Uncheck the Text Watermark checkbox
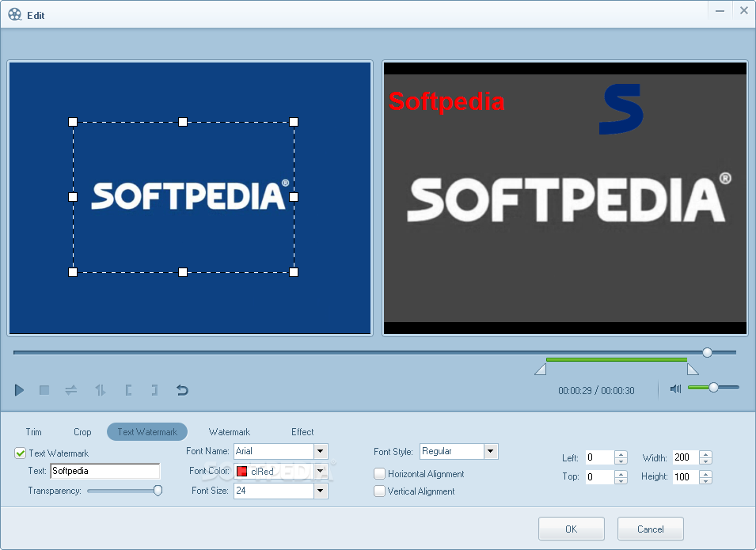This screenshot has height=550, width=756. (21, 453)
